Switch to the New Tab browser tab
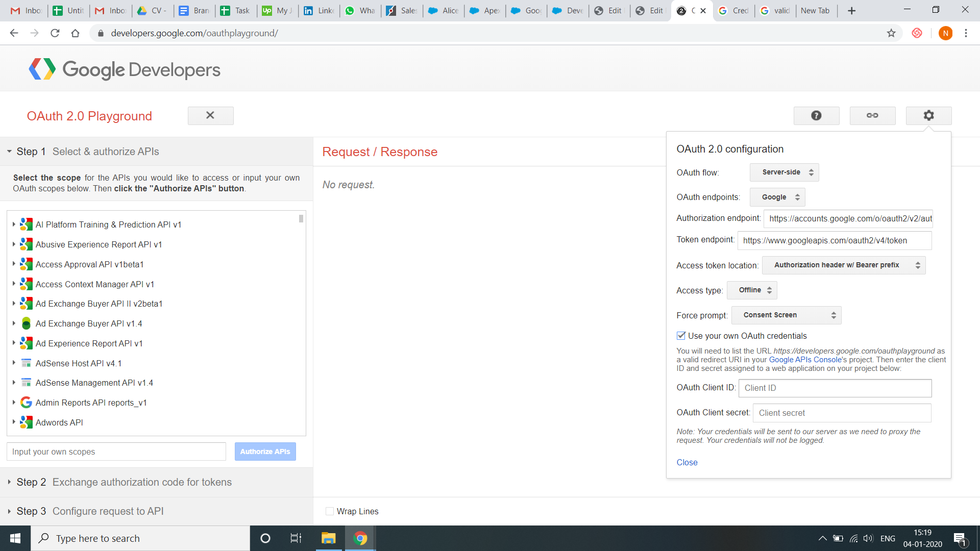The image size is (980, 551). [x=816, y=10]
